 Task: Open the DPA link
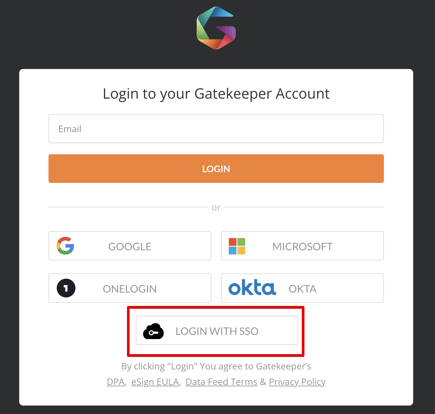(x=115, y=382)
